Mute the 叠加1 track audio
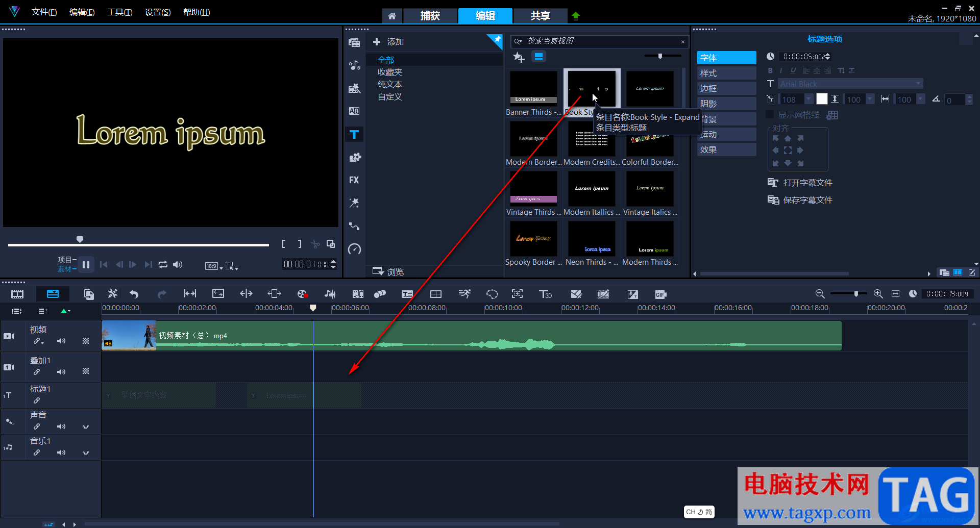This screenshot has width=980, height=528. 61,372
